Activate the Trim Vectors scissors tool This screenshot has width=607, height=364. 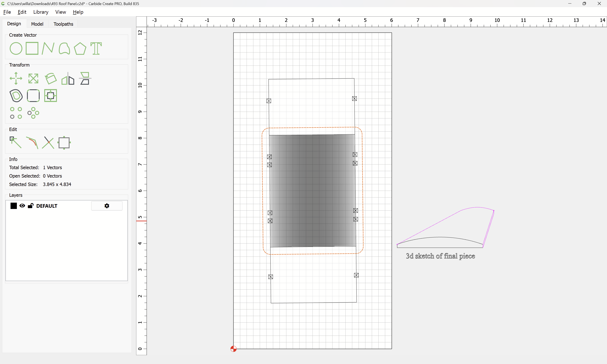[48, 143]
